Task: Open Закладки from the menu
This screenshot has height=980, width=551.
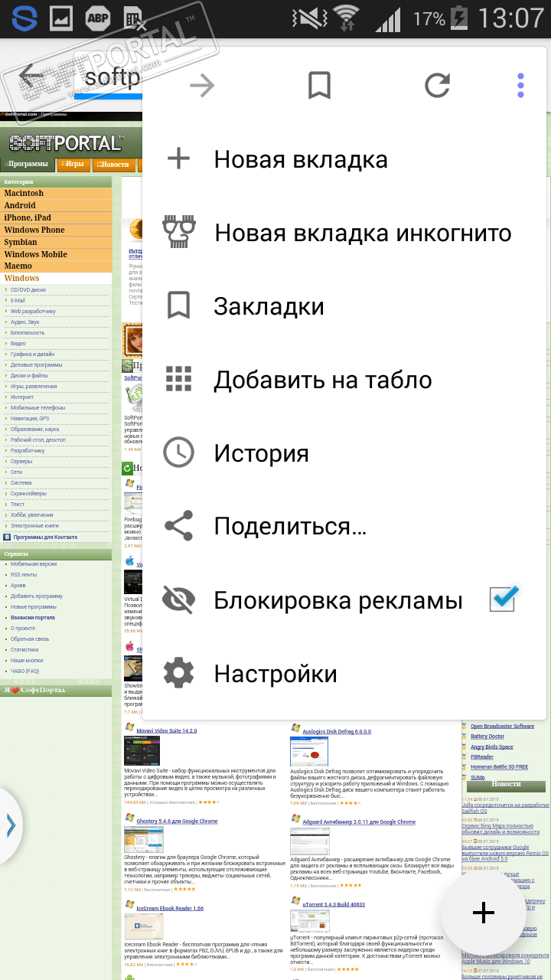Action: 269,306
